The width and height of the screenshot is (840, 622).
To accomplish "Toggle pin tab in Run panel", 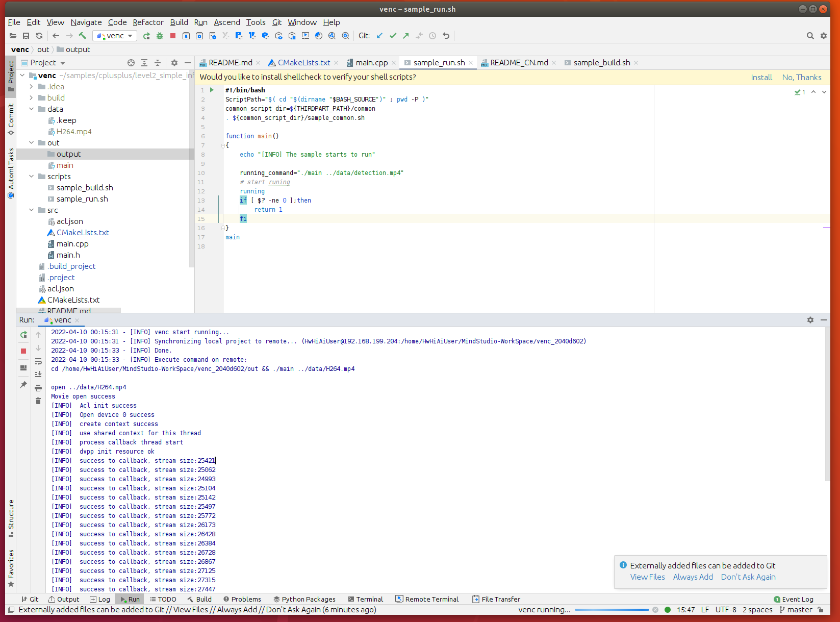I will click(23, 385).
